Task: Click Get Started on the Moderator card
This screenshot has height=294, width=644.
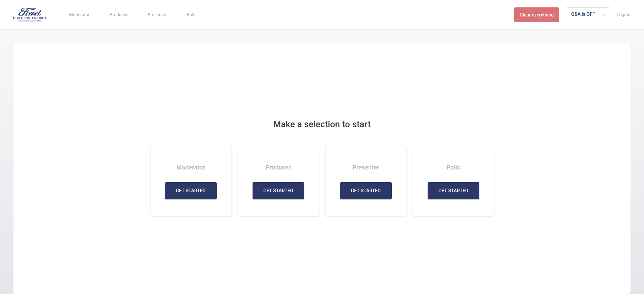Action: [x=191, y=191]
